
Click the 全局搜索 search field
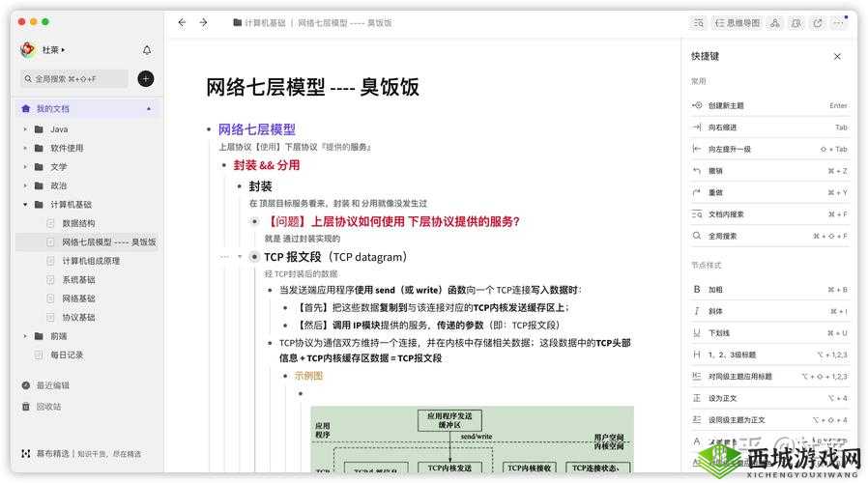coord(74,79)
